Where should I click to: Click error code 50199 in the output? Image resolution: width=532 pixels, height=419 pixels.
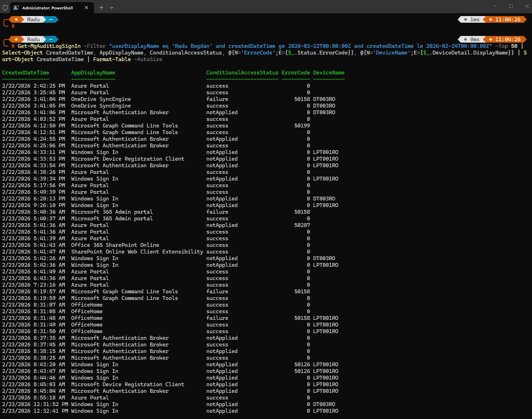pyautogui.click(x=302, y=126)
